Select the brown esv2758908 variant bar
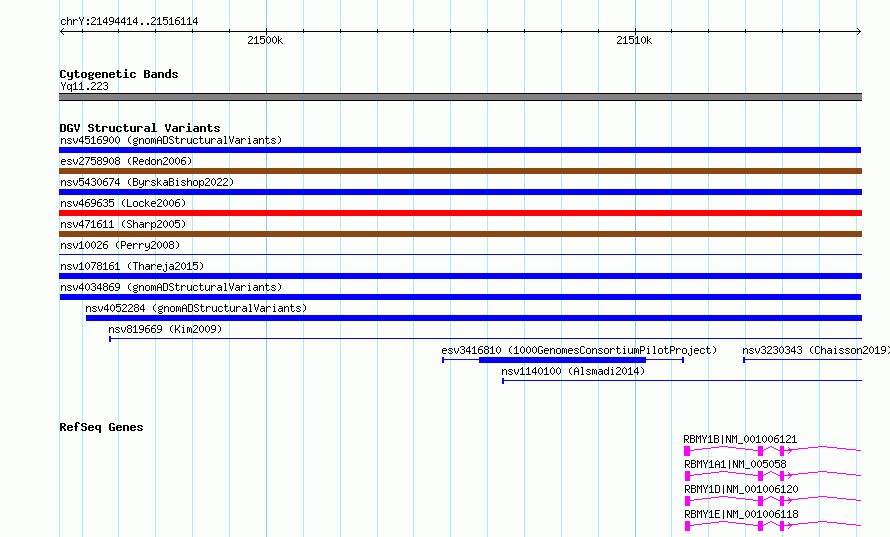The width and height of the screenshot is (890, 537). (460, 171)
